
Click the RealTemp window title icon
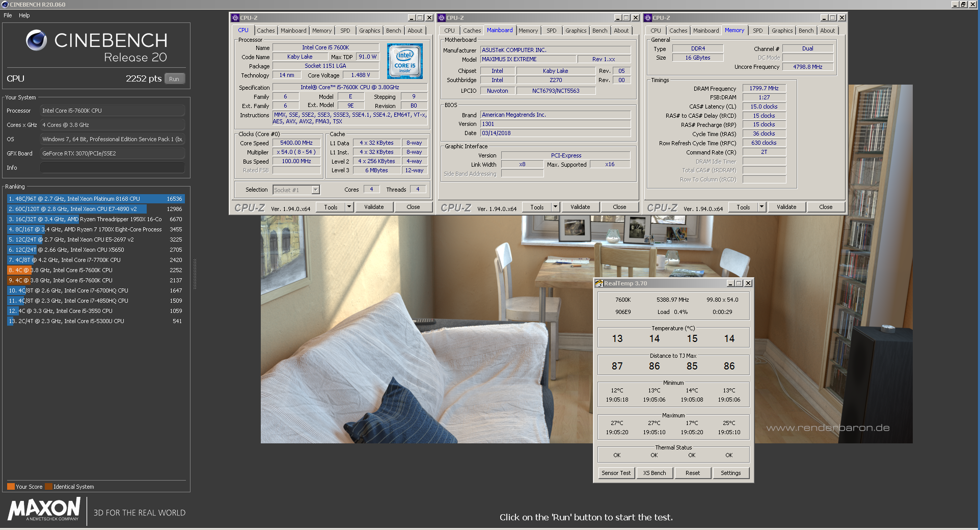click(599, 283)
